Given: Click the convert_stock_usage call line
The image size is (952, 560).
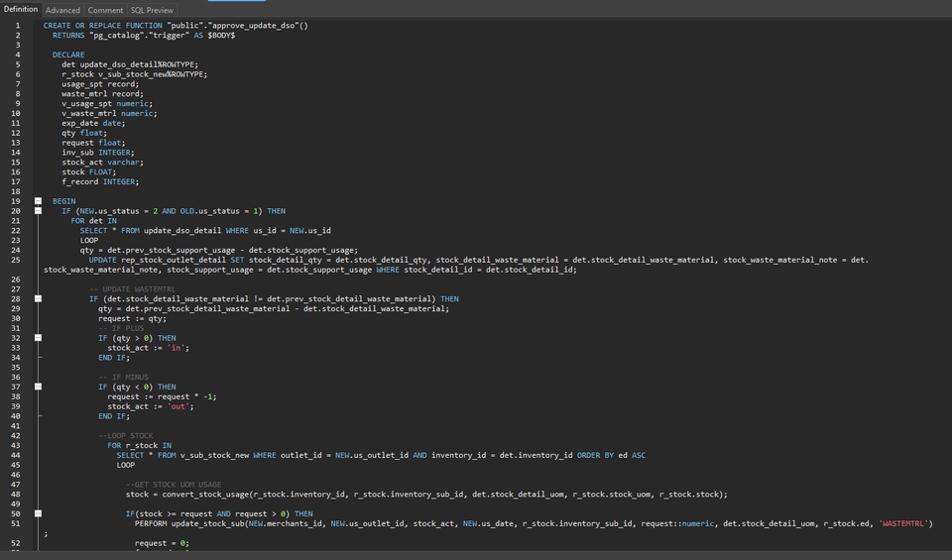Looking at the screenshot, I should click(x=426, y=494).
